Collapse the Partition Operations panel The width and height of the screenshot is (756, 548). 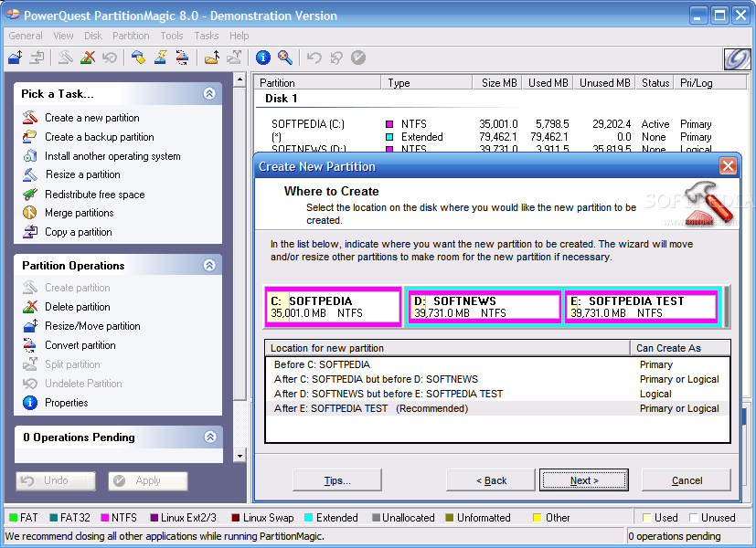(209, 265)
